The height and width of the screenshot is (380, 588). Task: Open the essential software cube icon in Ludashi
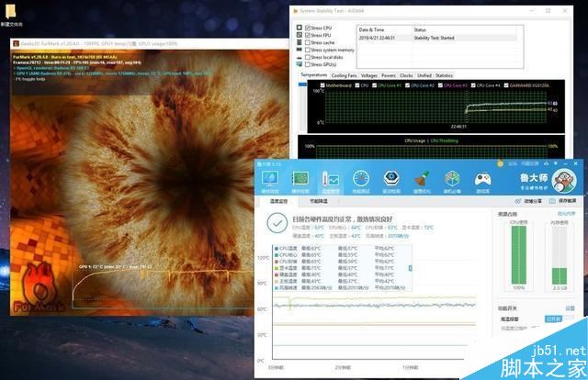[452, 179]
